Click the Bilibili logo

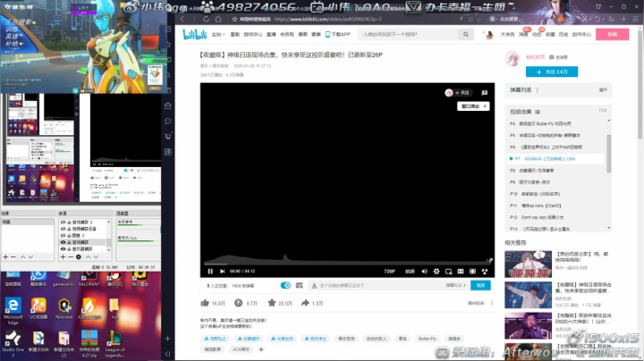click(x=195, y=35)
